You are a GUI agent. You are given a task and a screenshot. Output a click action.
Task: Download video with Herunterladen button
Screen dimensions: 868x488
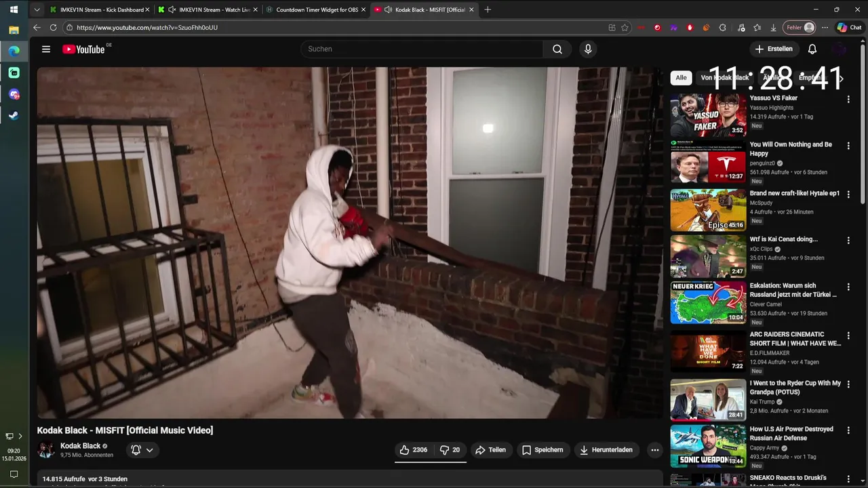pyautogui.click(x=606, y=449)
